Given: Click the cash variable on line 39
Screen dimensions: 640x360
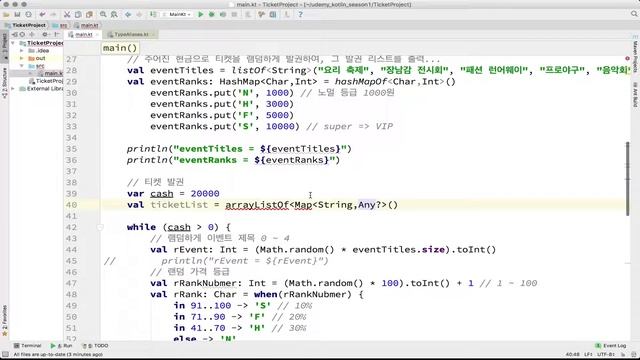Looking at the screenshot, I should [162, 193].
